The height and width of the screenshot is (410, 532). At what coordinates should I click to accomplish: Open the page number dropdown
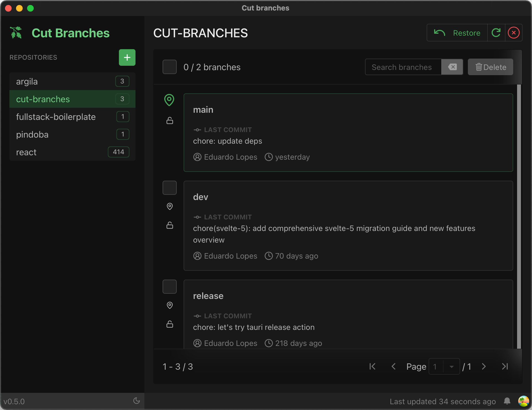pos(452,366)
